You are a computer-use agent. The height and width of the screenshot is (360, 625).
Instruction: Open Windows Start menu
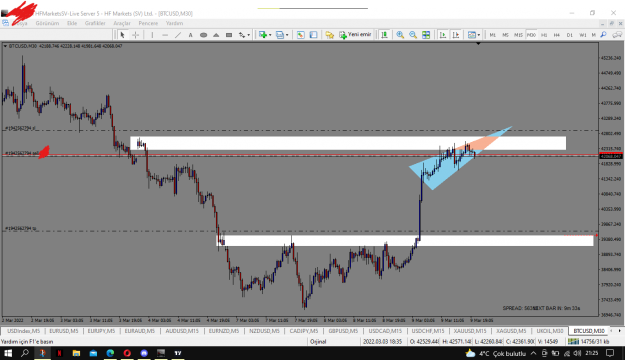click(8, 353)
